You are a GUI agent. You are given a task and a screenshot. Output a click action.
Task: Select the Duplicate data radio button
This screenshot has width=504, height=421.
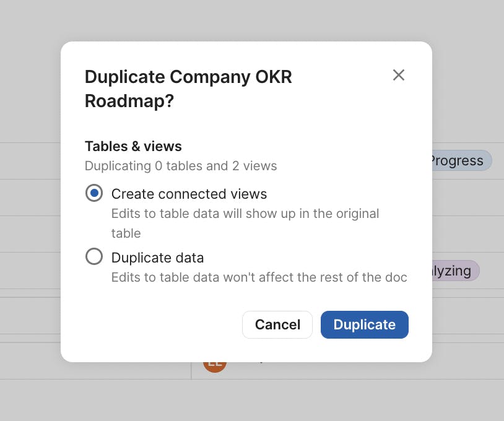(x=94, y=256)
